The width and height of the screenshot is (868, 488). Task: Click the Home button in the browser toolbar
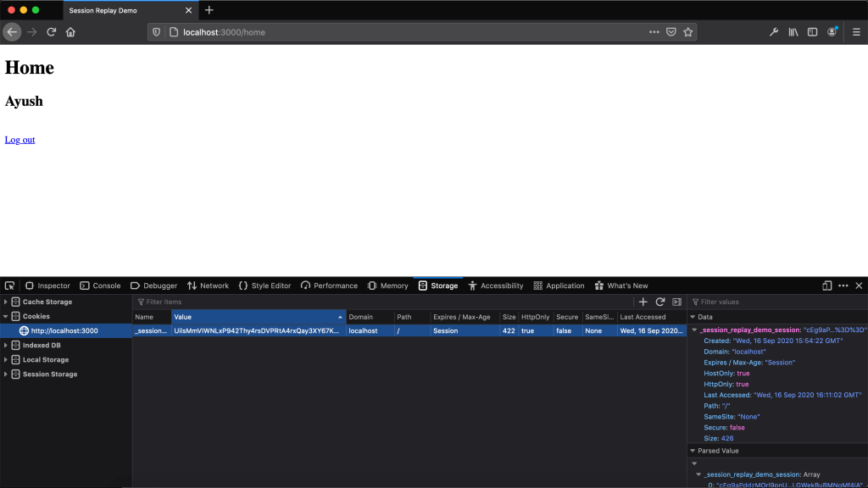[x=71, y=31]
